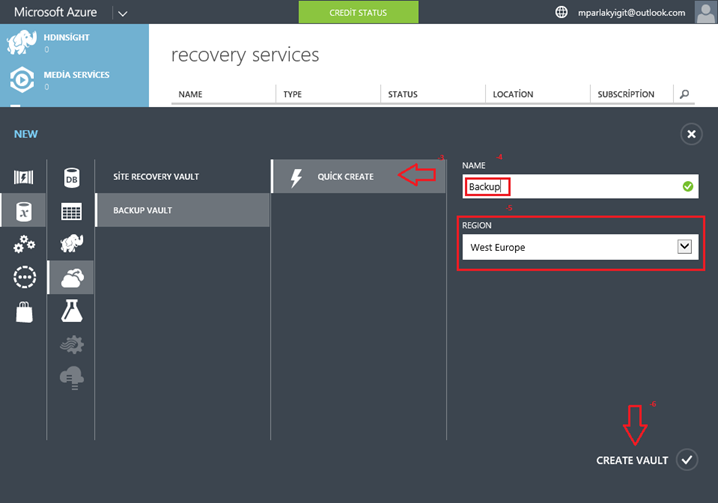Screen dimensions: 718x503
Task: Select Backup Vault option
Action: pos(183,210)
